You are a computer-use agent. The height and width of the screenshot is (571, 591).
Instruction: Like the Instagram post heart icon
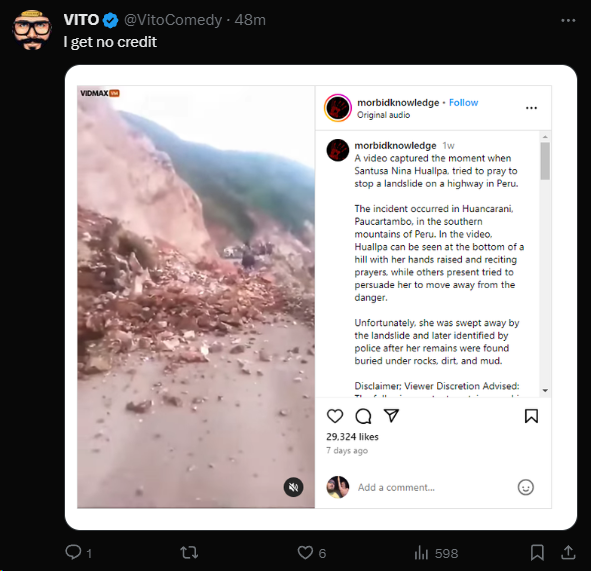(x=335, y=416)
